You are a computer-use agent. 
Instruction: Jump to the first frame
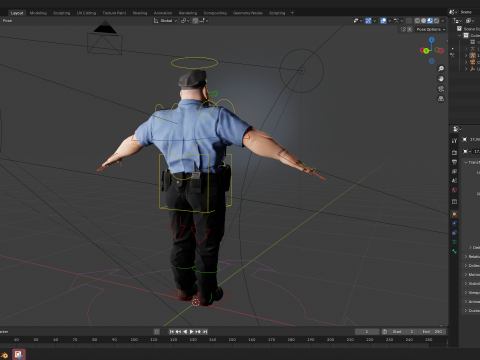[172, 331]
